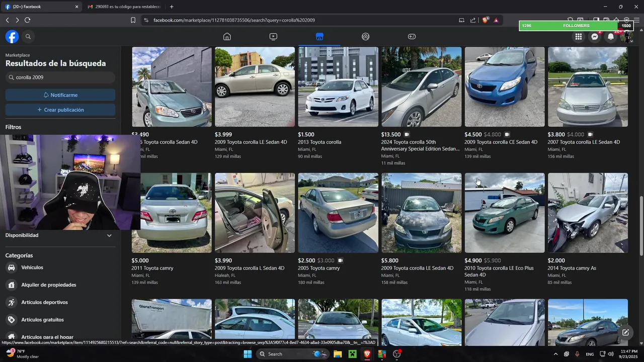Click the Notificarme button
This screenshot has height=362, width=644.
click(60, 95)
